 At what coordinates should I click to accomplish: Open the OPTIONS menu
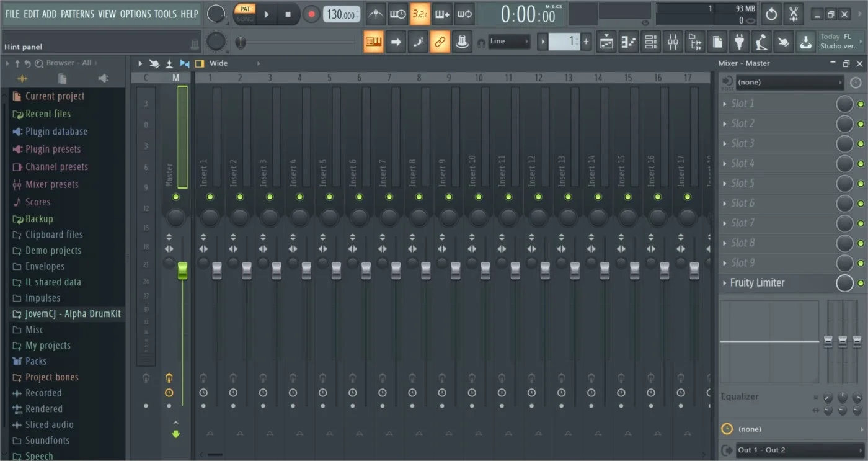tap(135, 14)
